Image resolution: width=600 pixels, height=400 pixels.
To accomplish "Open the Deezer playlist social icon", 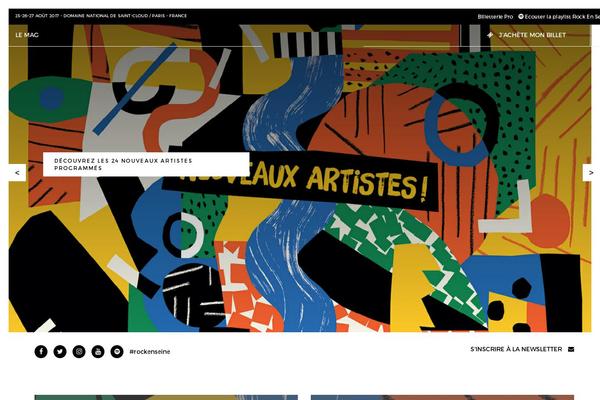I will pos(117,351).
